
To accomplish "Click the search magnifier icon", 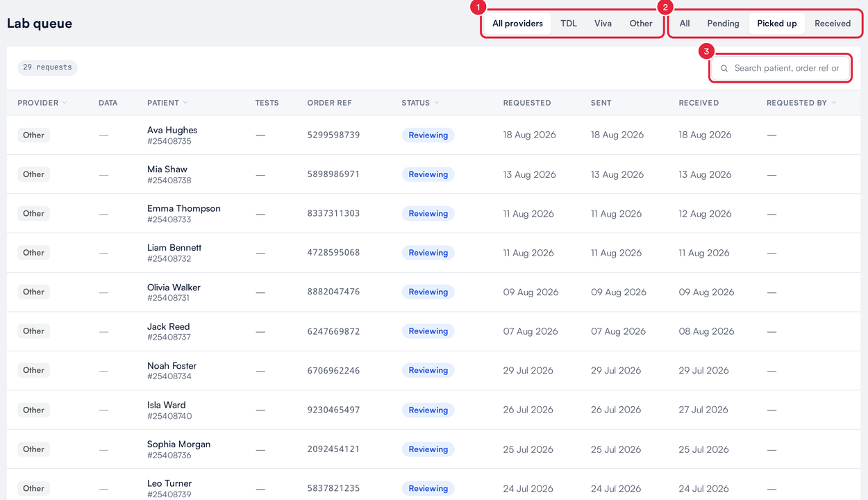I will (x=724, y=69).
